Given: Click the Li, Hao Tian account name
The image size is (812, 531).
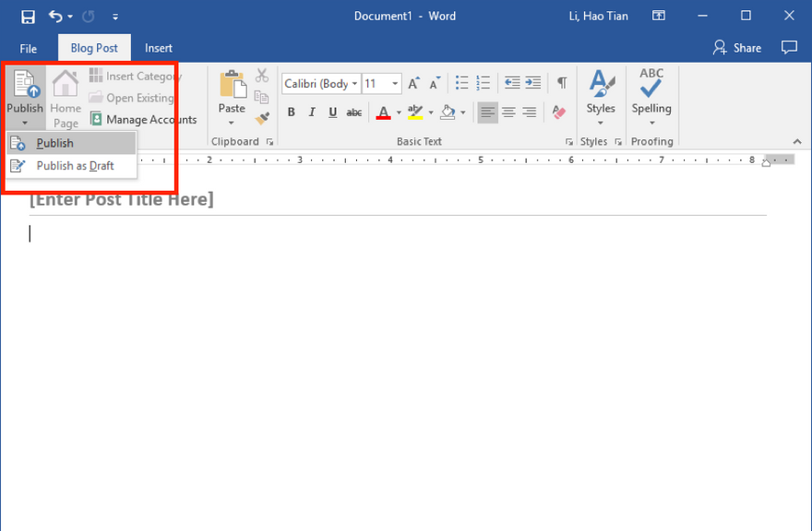Looking at the screenshot, I should [x=598, y=16].
